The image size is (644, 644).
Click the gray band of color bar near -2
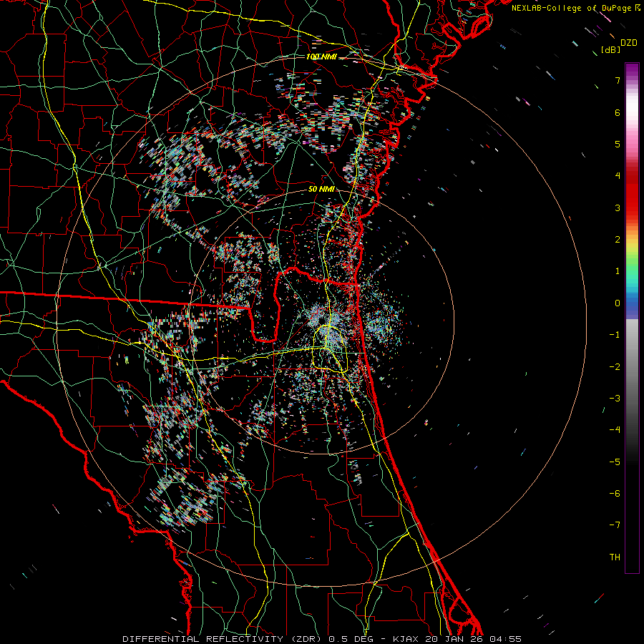tap(632, 367)
